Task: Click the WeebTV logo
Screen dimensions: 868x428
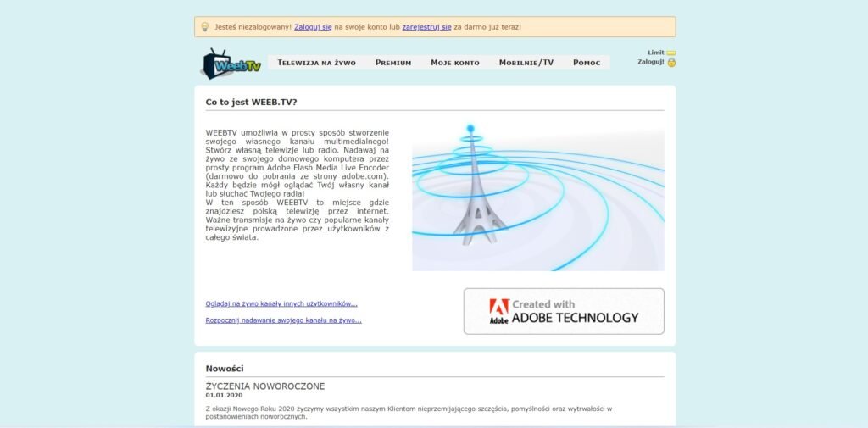Action: [x=230, y=63]
